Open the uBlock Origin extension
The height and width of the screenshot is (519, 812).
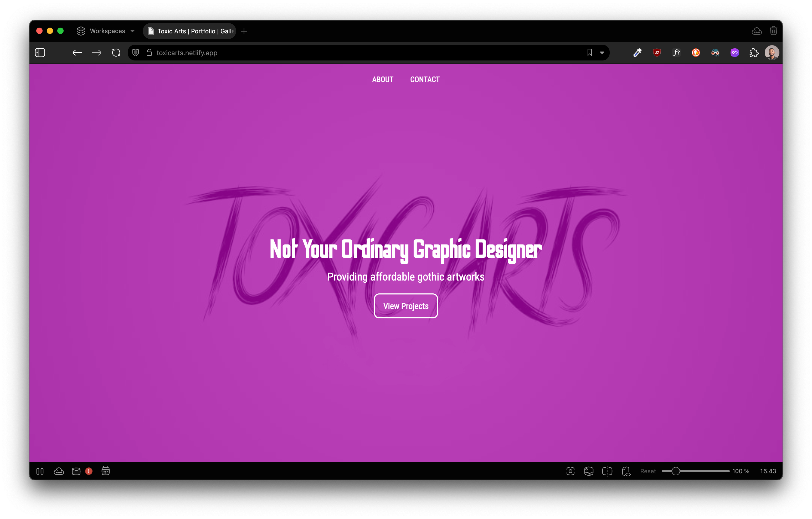pyautogui.click(x=657, y=53)
